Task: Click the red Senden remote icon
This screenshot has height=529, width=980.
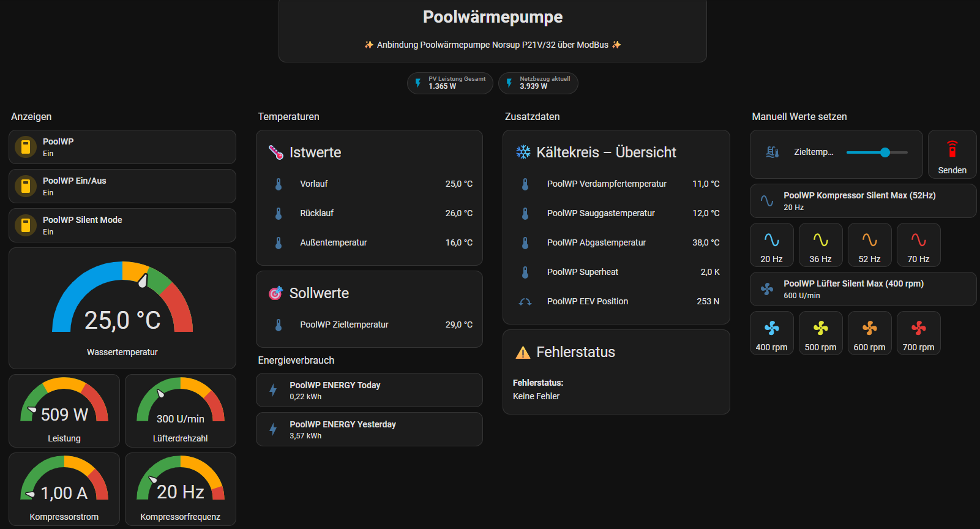Action: point(952,149)
